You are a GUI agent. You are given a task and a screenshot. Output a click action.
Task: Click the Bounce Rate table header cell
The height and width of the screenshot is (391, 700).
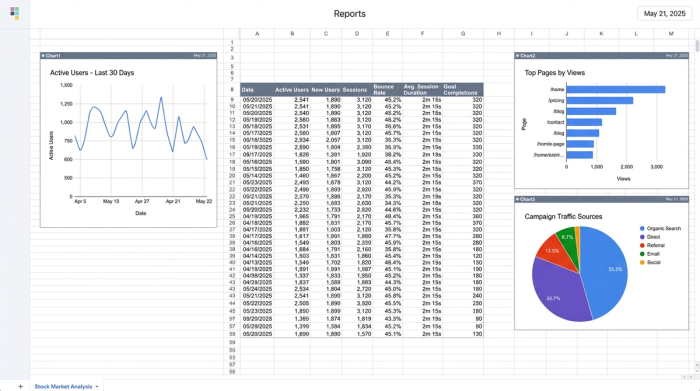(387, 90)
